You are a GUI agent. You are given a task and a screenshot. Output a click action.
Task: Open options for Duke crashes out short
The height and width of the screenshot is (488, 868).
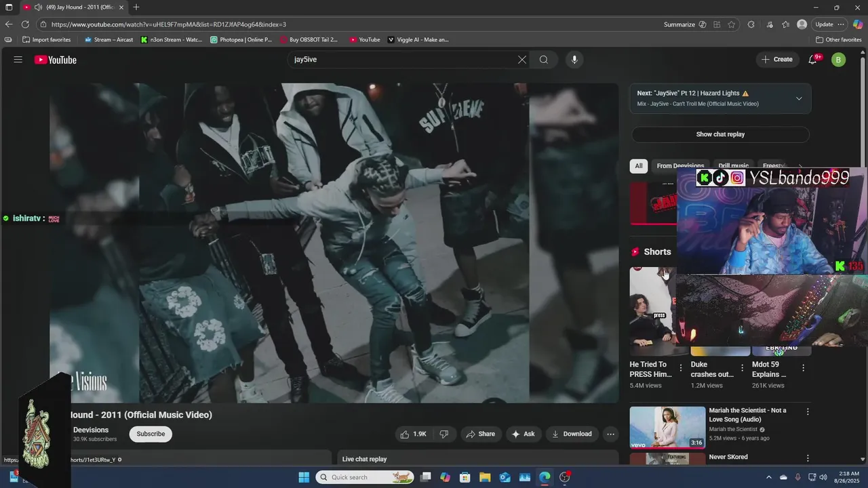tap(742, 368)
